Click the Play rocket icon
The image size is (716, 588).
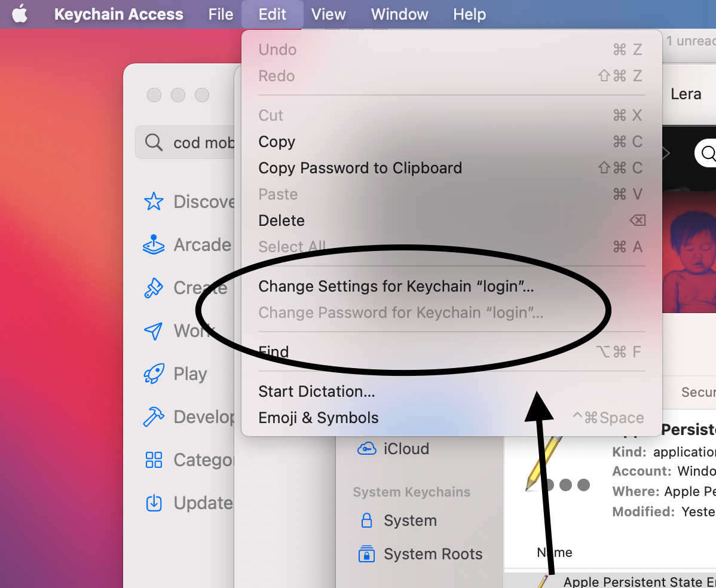click(154, 373)
